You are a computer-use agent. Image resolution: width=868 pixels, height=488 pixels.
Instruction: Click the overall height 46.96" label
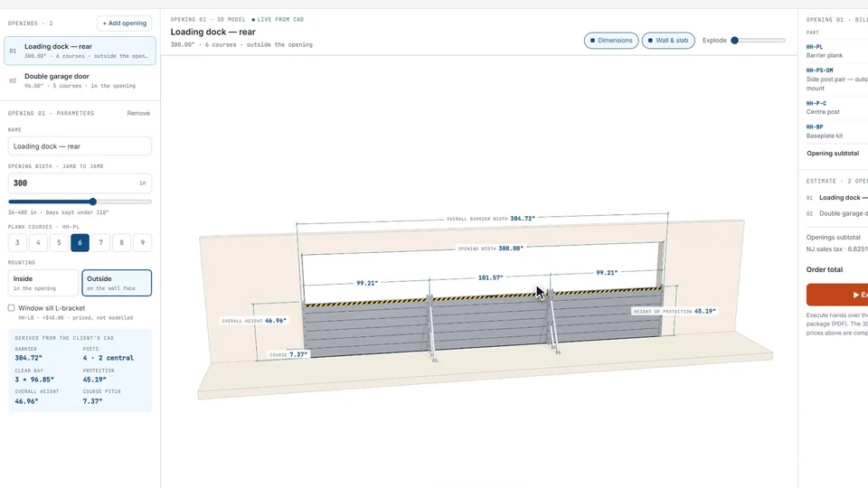(254, 320)
